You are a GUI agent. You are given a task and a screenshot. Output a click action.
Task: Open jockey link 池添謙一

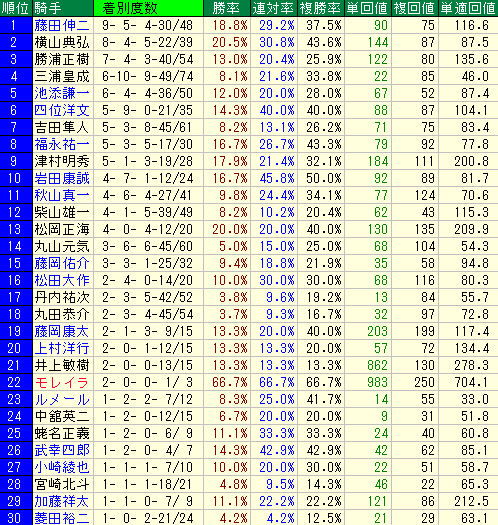pyautogui.click(x=62, y=93)
